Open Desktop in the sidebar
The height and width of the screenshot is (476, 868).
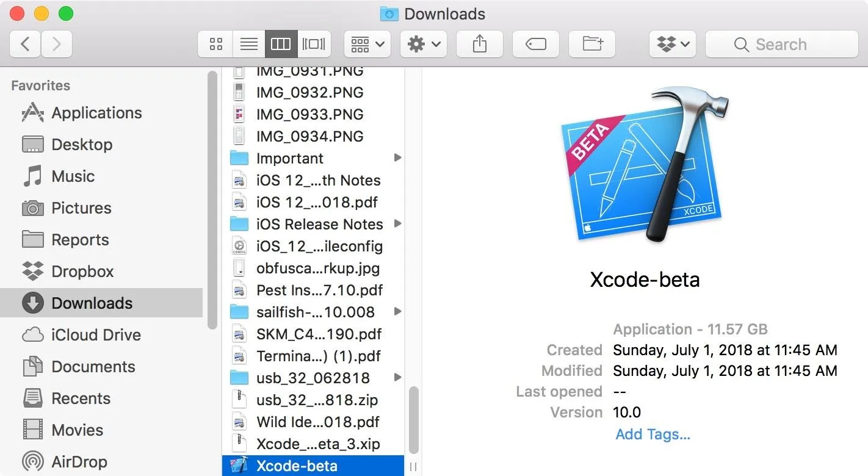click(101, 145)
